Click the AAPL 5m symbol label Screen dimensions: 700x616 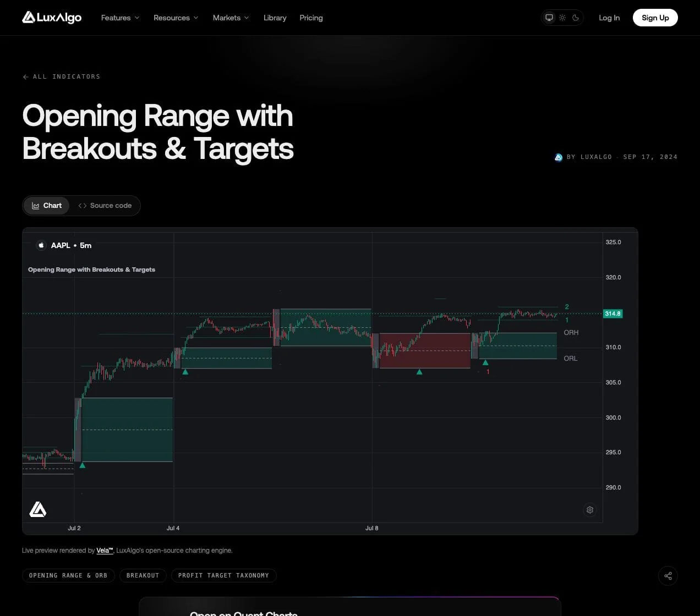tap(71, 245)
